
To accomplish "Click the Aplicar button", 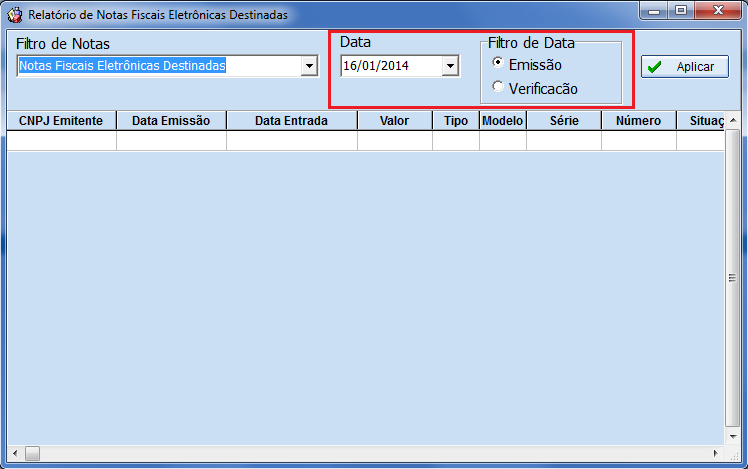I will (x=685, y=67).
